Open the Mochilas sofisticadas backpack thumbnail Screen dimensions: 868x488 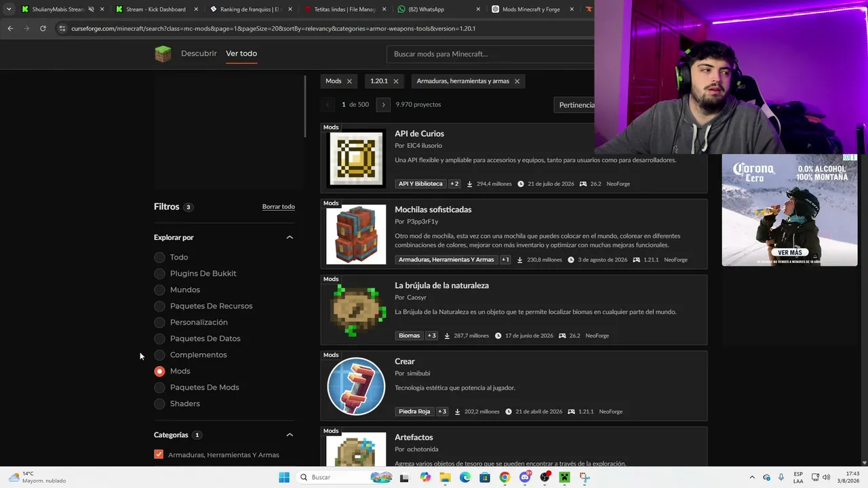[x=356, y=235]
